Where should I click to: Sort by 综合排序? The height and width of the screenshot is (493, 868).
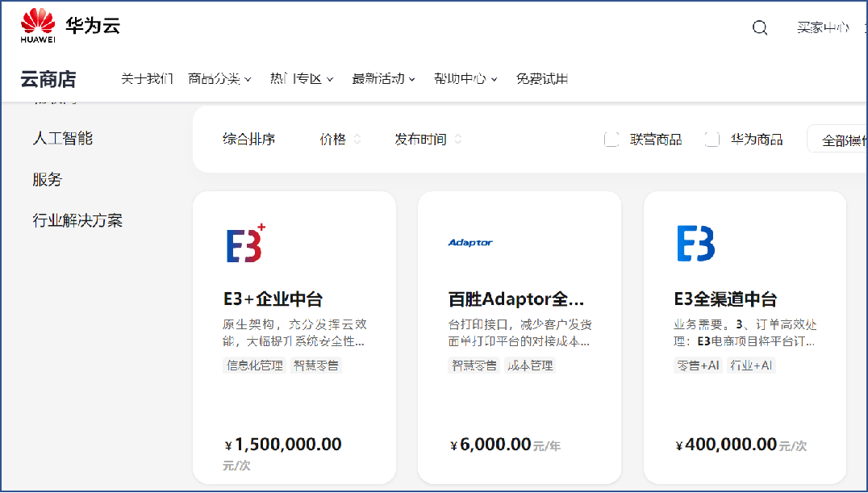point(249,139)
